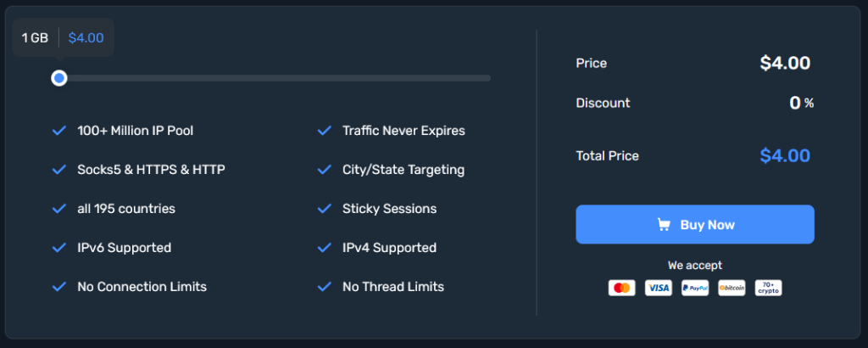Click the Mastercard payment icon

coord(621,289)
